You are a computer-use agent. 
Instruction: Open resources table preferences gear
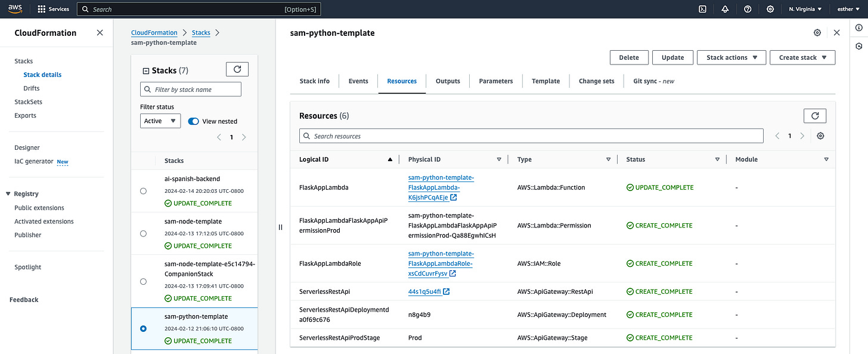pyautogui.click(x=820, y=136)
